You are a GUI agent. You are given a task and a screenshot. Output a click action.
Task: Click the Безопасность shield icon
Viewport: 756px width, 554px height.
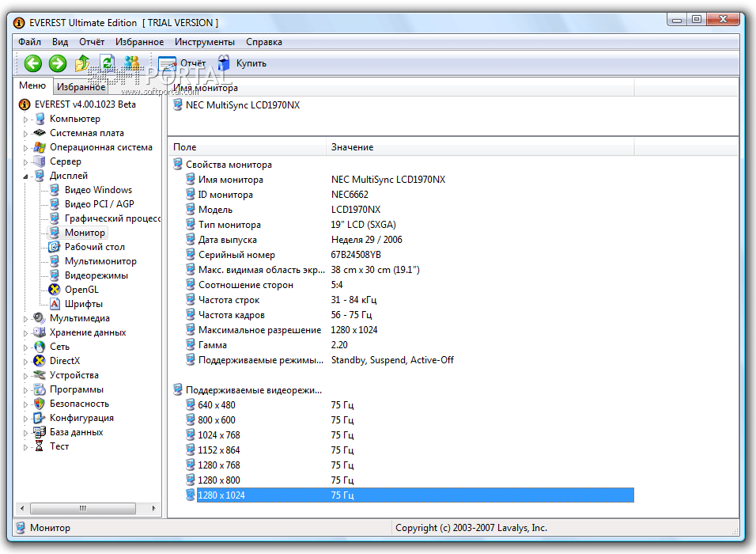(39, 404)
